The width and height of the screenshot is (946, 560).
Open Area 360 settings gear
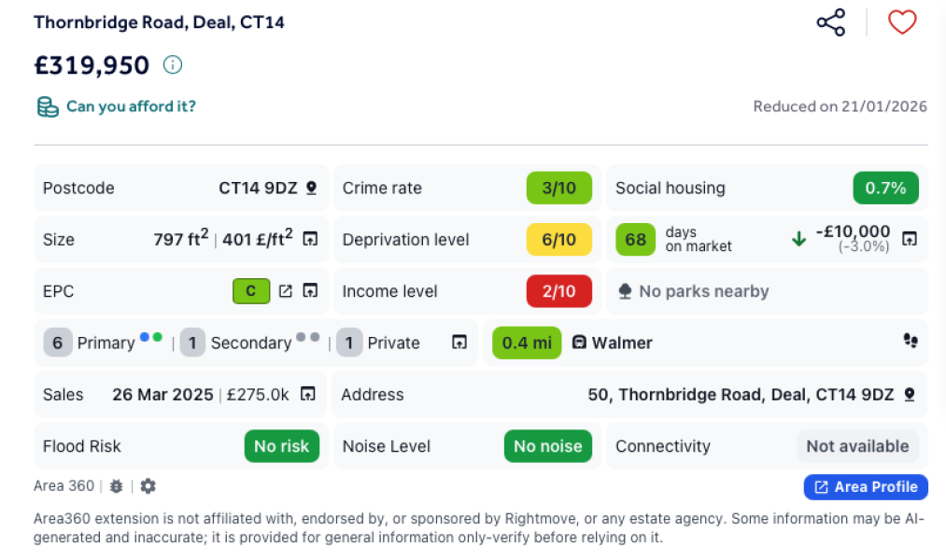pos(148,486)
